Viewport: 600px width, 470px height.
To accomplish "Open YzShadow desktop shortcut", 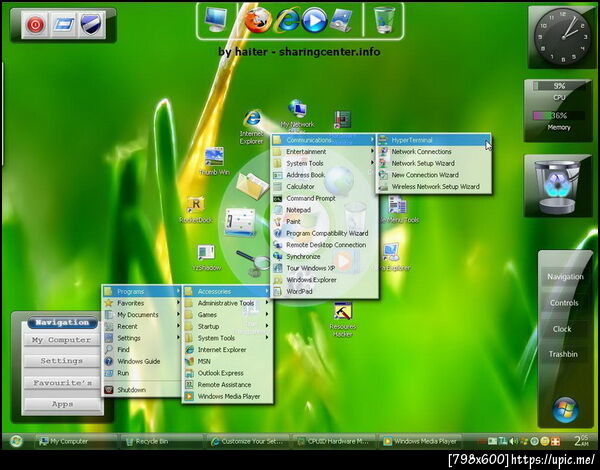I will tap(206, 258).
